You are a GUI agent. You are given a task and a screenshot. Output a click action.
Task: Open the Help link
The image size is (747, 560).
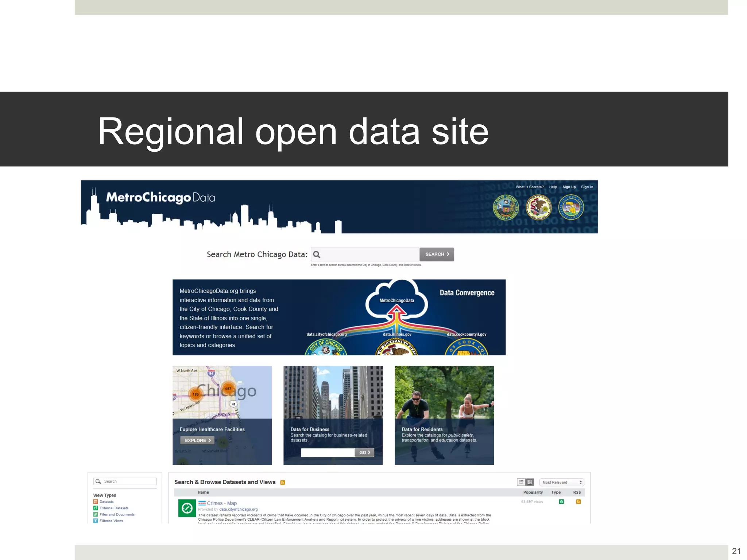[553, 187]
